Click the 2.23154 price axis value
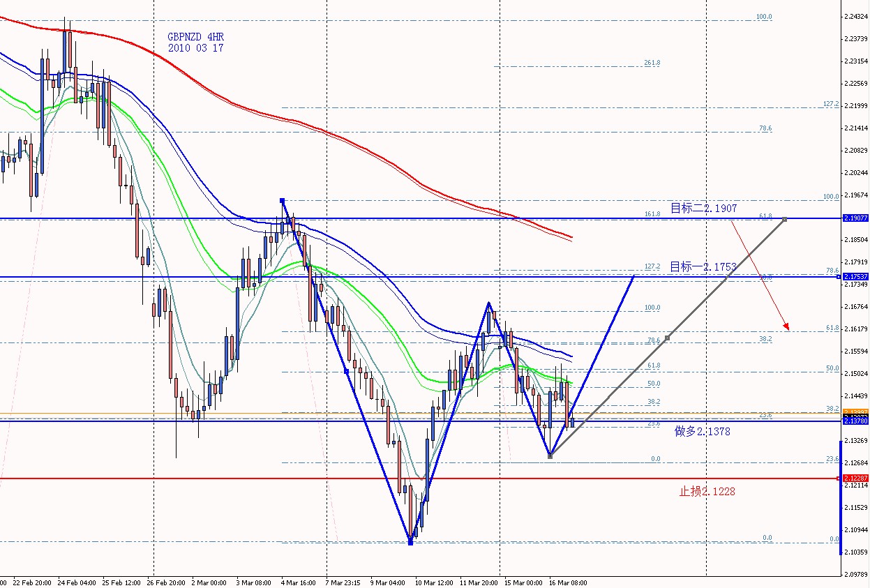Screen dimensions: 870x588 pyautogui.click(x=855, y=61)
